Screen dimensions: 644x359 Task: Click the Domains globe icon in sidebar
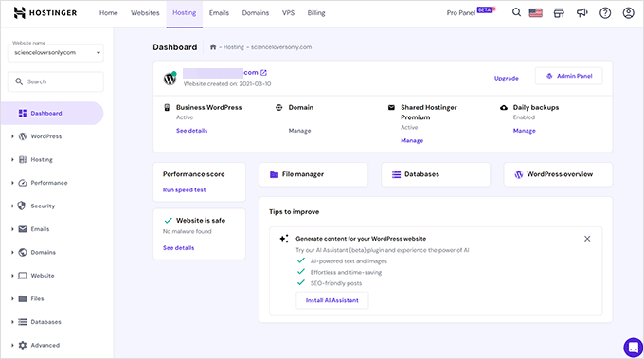pyautogui.click(x=23, y=252)
